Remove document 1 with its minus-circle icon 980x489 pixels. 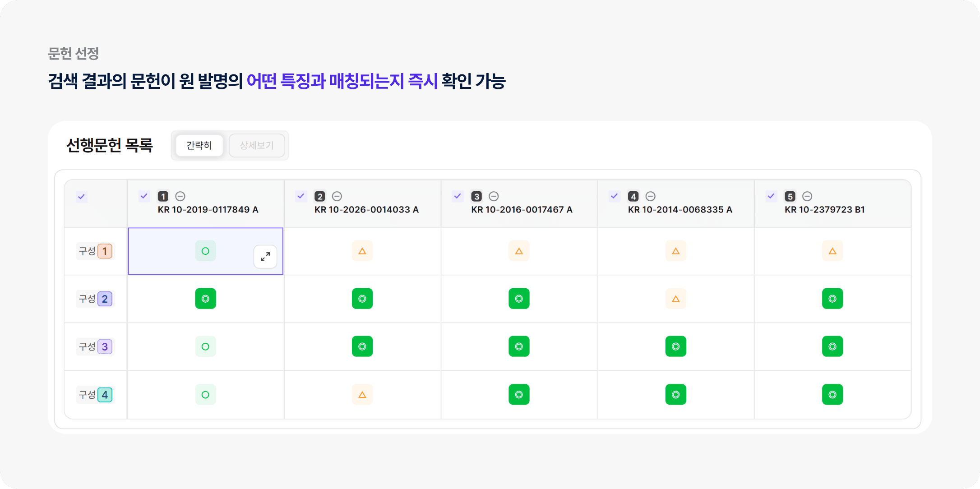click(180, 196)
